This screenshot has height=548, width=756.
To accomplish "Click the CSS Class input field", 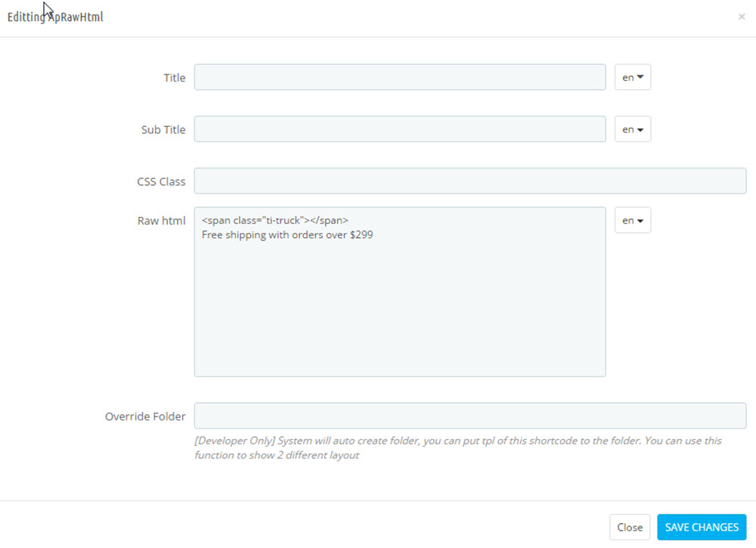I will coord(469,181).
